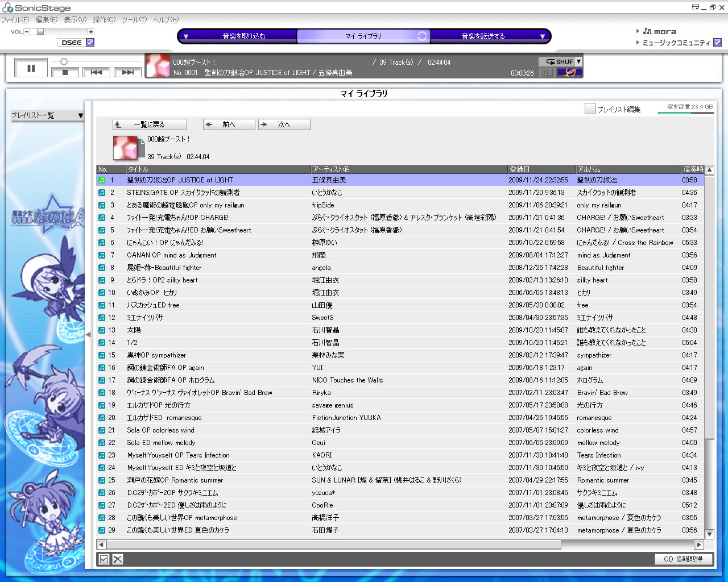Click the music note icon of track 25
The height and width of the screenshot is (582, 728).
(102, 480)
